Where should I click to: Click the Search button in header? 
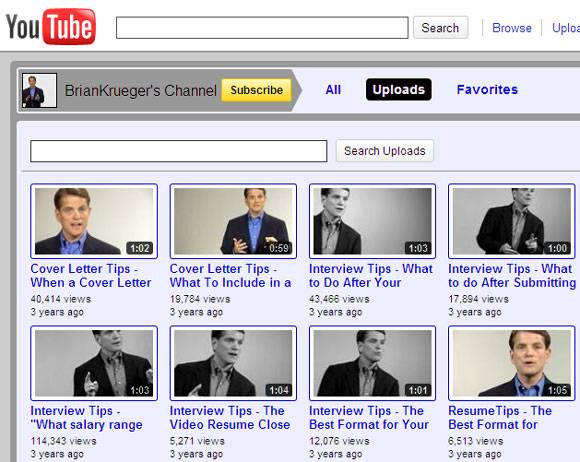[440, 28]
